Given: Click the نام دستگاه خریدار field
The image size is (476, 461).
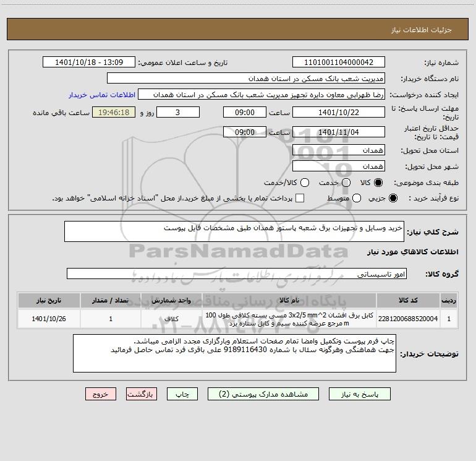Looking at the screenshot, I should point(246,79).
